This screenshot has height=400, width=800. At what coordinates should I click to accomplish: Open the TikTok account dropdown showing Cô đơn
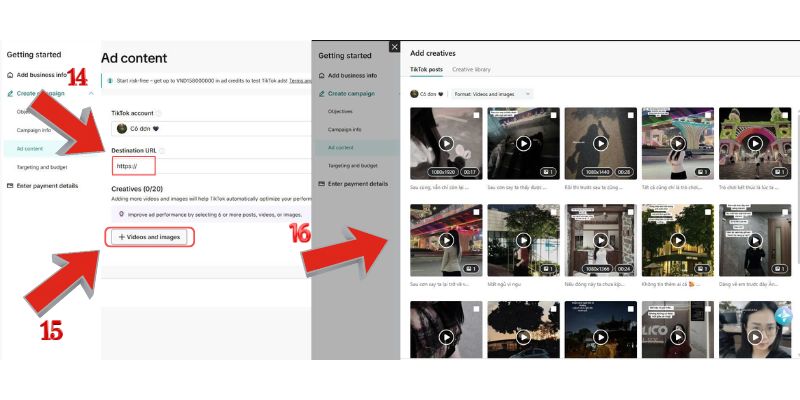[x=212, y=129]
